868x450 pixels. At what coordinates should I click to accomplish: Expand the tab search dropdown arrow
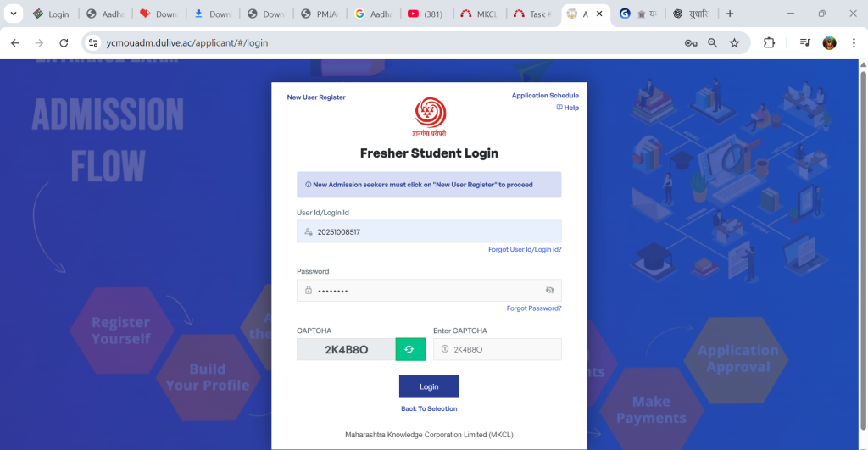[x=14, y=14]
